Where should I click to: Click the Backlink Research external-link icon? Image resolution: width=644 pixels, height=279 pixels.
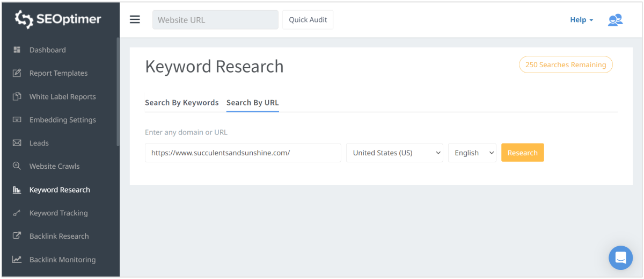[17, 236]
